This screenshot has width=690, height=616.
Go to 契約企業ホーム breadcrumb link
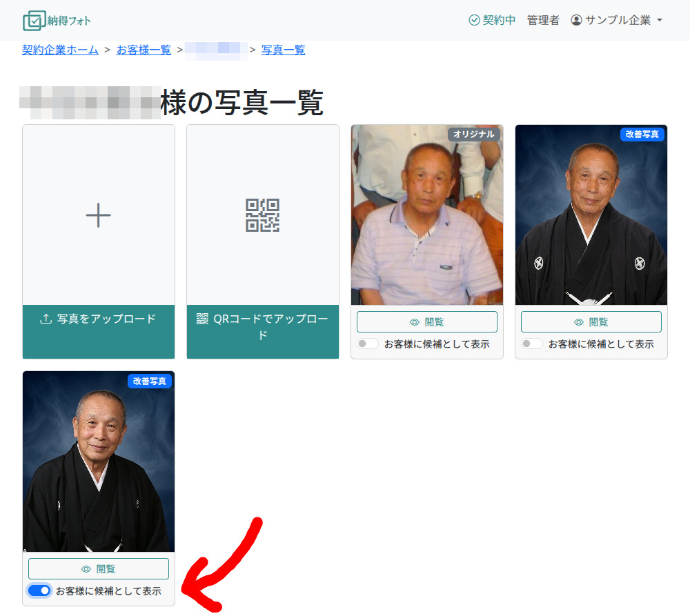point(60,50)
